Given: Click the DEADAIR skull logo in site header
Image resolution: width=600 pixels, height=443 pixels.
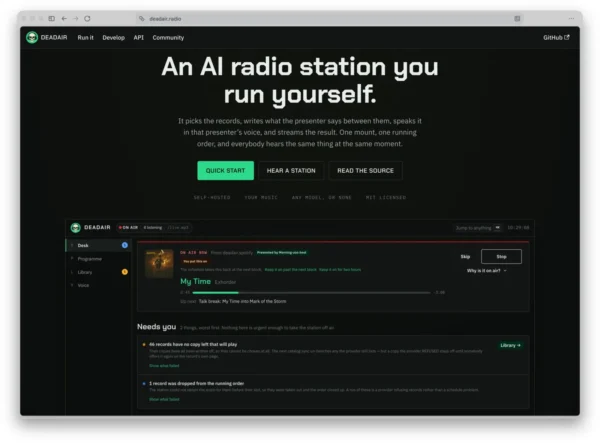Looking at the screenshot, I should click(x=32, y=37).
